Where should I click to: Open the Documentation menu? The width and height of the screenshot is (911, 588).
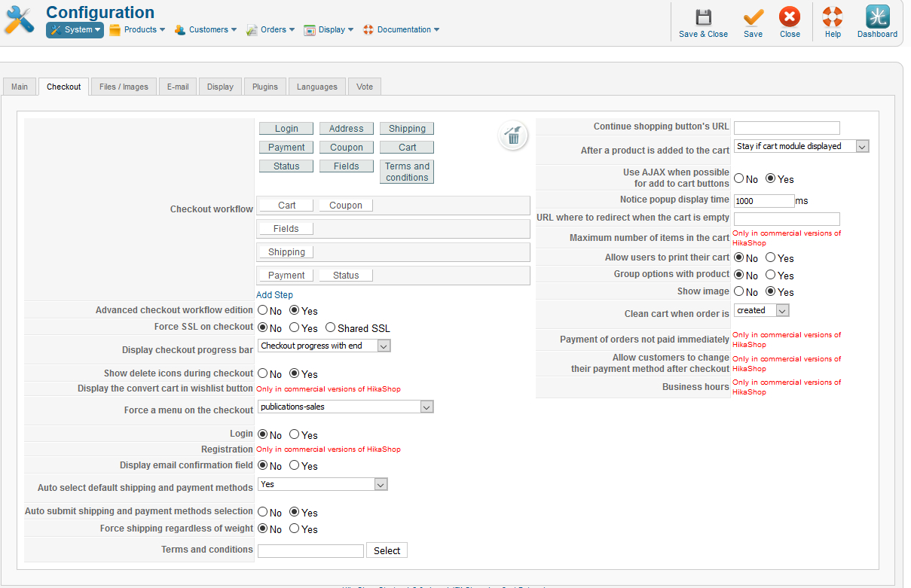coord(401,30)
